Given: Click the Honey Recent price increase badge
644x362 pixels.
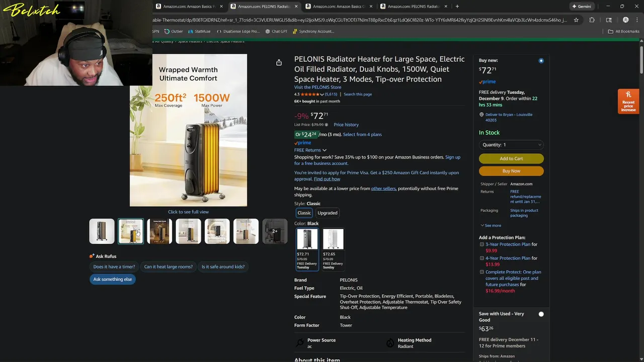Looking at the screenshot, I should point(628,102).
